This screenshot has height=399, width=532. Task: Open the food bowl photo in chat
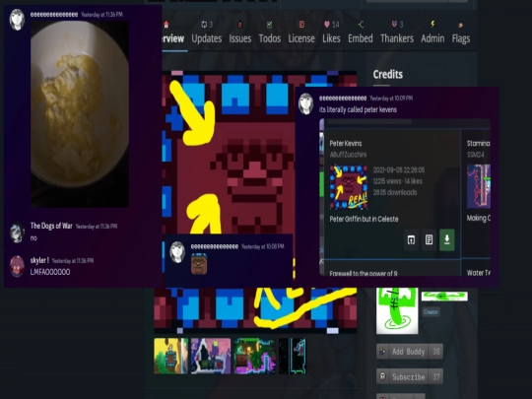80,114
